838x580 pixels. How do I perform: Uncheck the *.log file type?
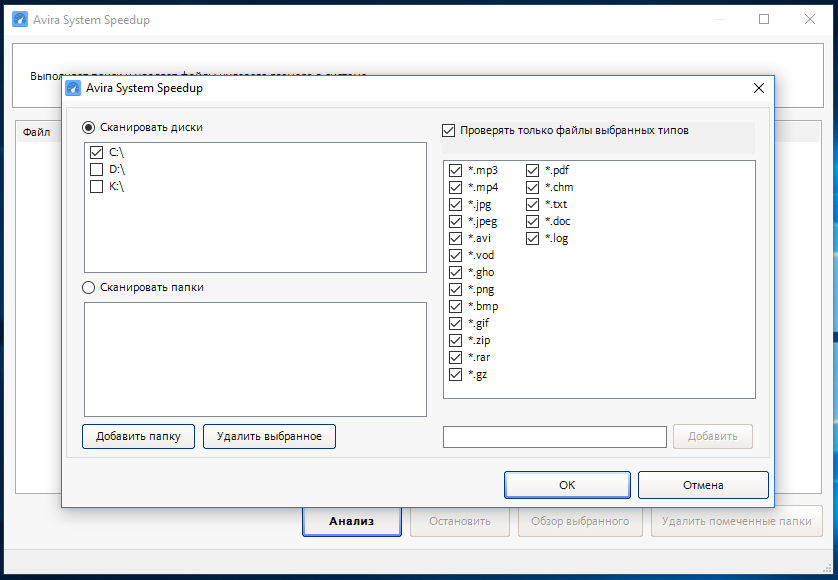(532, 238)
